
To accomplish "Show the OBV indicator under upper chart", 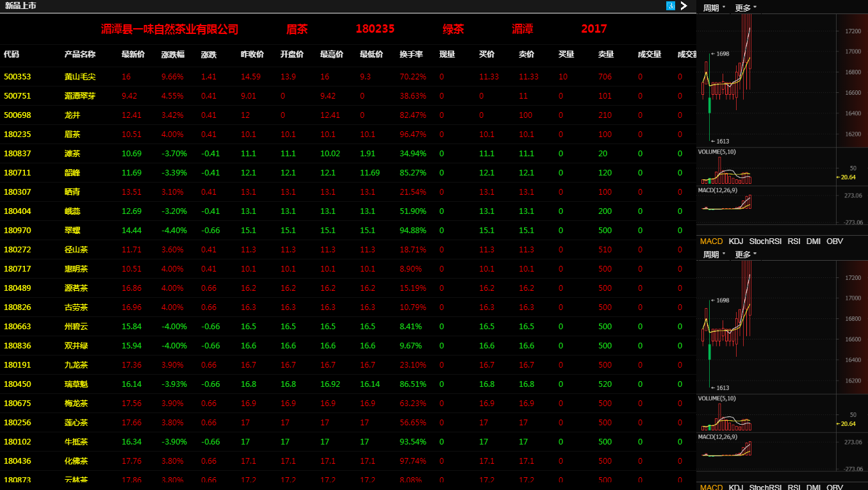I will pyautogui.click(x=835, y=241).
